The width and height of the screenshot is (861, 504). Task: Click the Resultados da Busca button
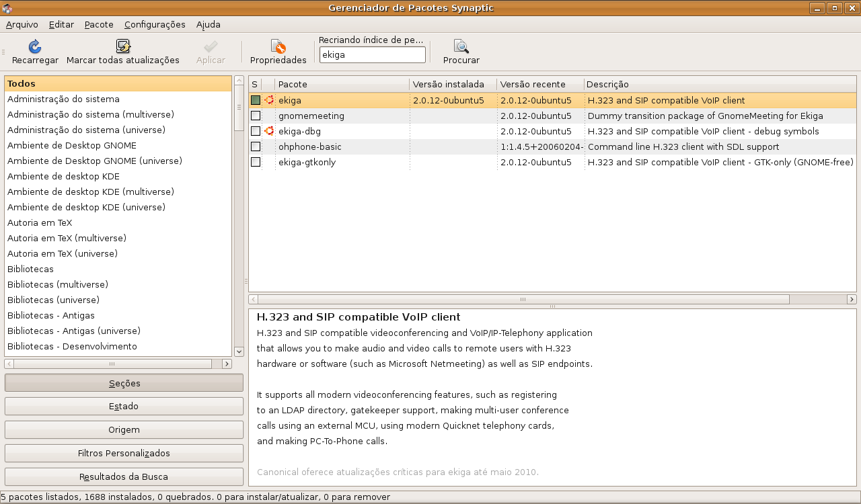124,477
